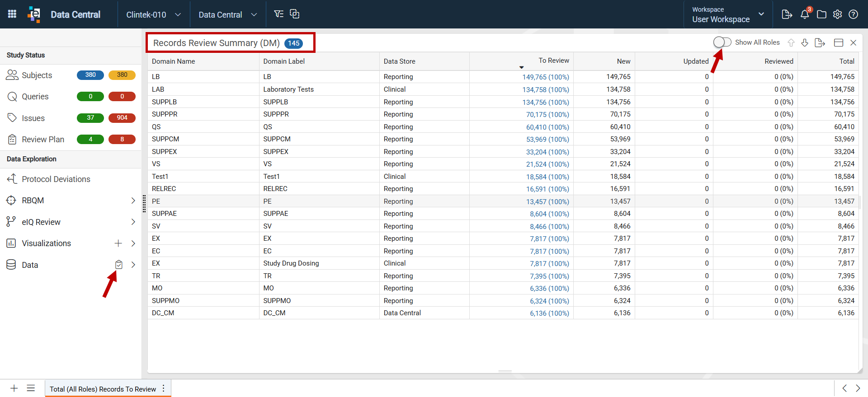This screenshot has width=868, height=397.
Task: Add a new visualization with plus icon
Action: click(118, 243)
